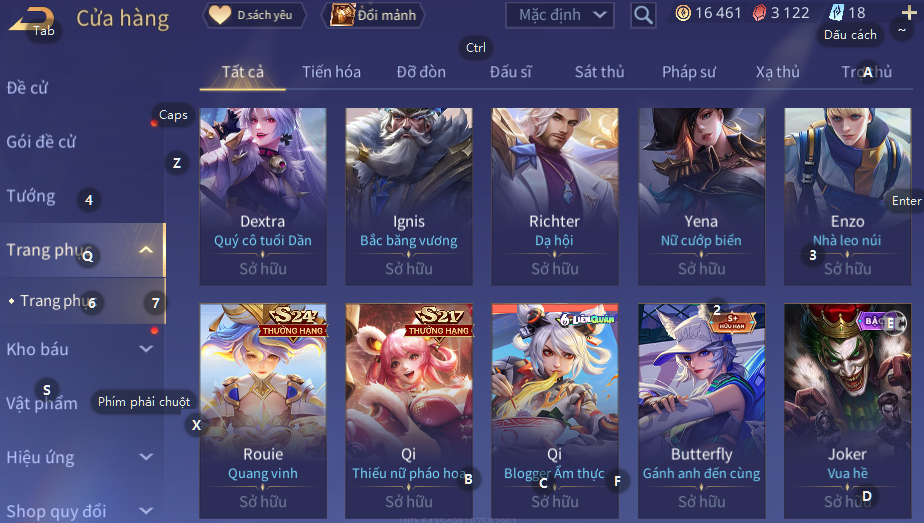The width and height of the screenshot is (924, 523).
Task: Expand the Hiệu ứng sidebar section
Action: point(146,457)
